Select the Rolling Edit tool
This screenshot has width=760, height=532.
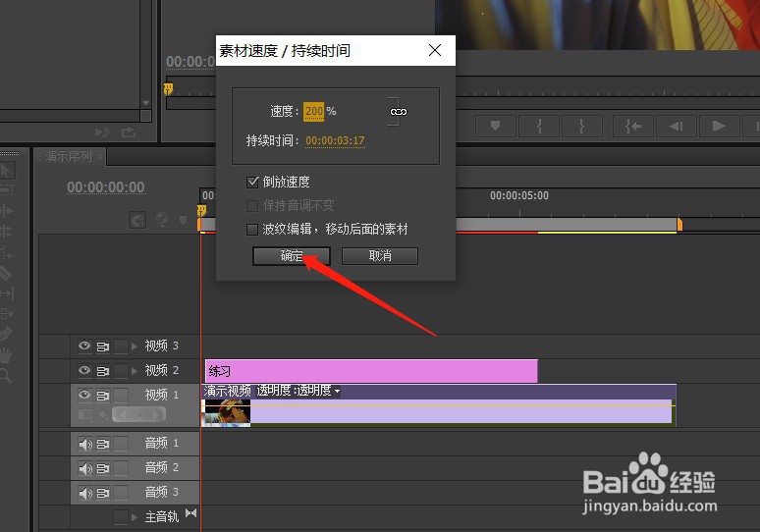(x=6, y=231)
